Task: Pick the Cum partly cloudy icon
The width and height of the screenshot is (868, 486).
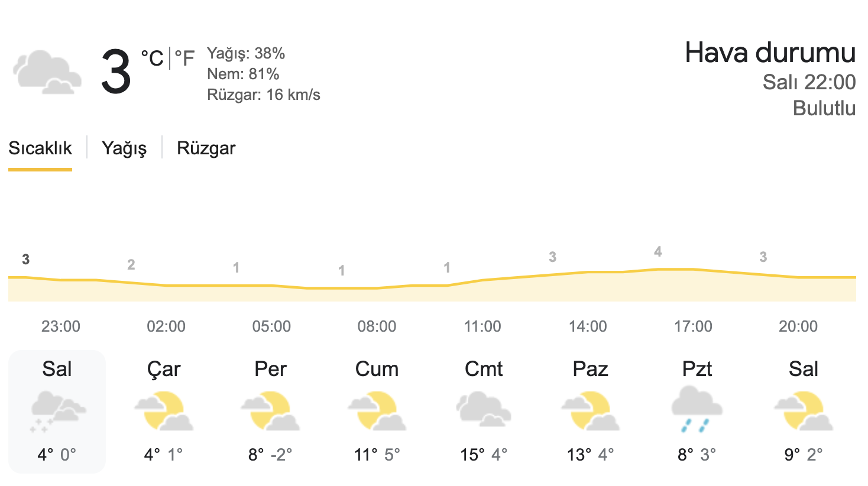Action: 377,411
